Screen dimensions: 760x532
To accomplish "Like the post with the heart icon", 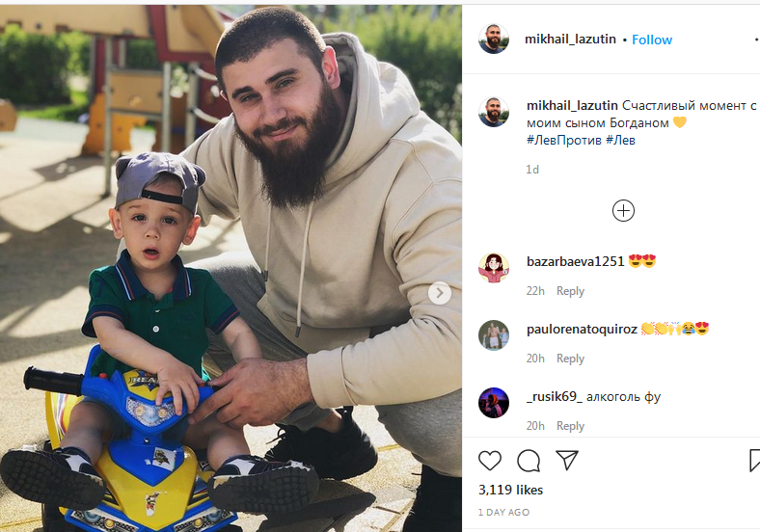I will pyautogui.click(x=490, y=461).
